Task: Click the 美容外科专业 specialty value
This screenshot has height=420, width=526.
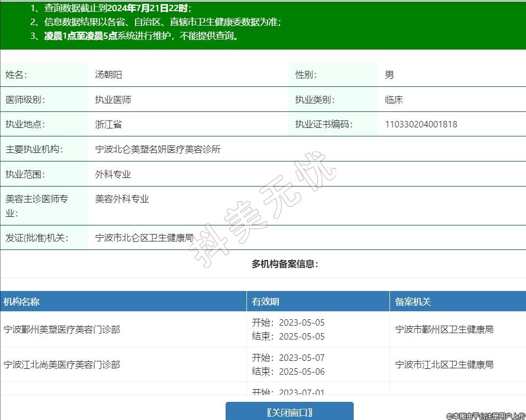Action: pos(122,199)
